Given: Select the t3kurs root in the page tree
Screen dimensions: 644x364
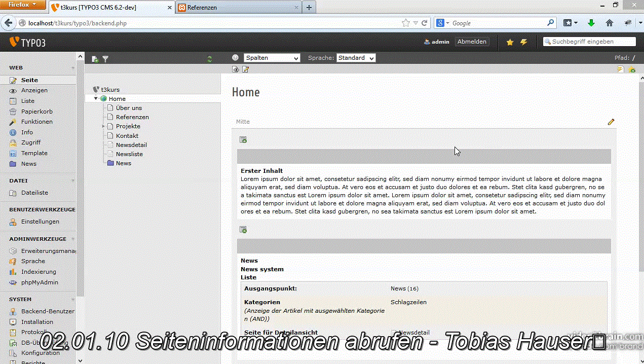Looking at the screenshot, I should pos(110,90).
